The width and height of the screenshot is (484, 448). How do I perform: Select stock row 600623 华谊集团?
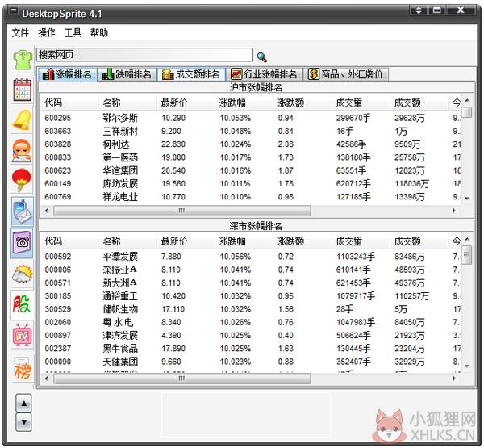[250, 170]
